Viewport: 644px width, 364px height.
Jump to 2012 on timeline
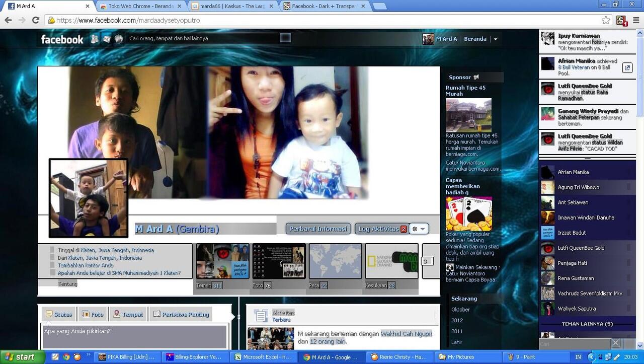(457, 321)
